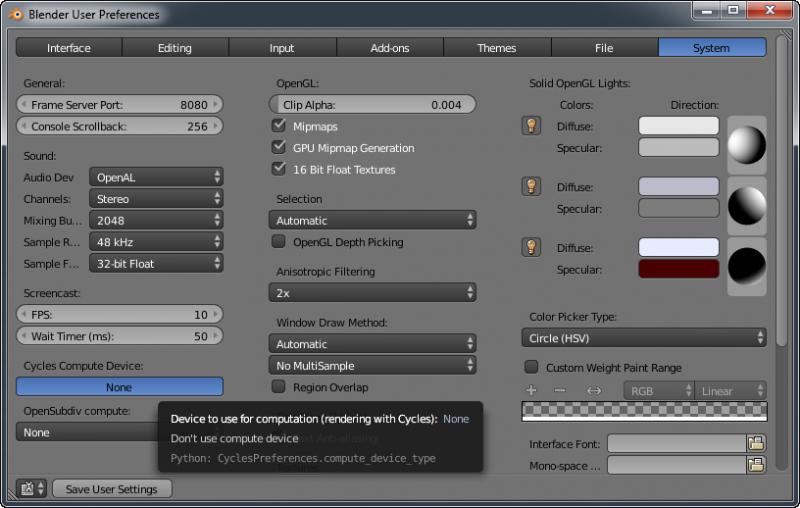Click the Wait Timer (ms) field
This screenshot has height=508, width=800.
pyautogui.click(x=119, y=336)
